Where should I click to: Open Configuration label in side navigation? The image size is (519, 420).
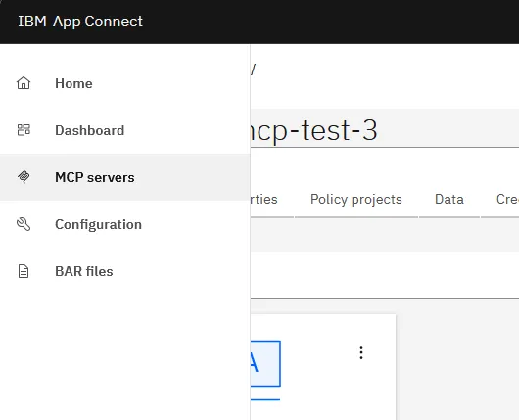(x=98, y=224)
